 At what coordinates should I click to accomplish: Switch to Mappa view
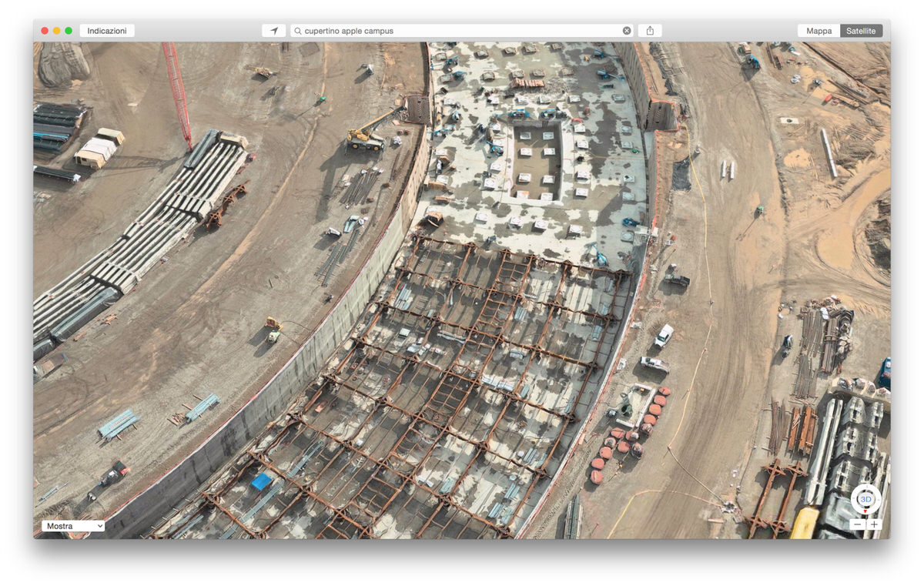(x=819, y=31)
